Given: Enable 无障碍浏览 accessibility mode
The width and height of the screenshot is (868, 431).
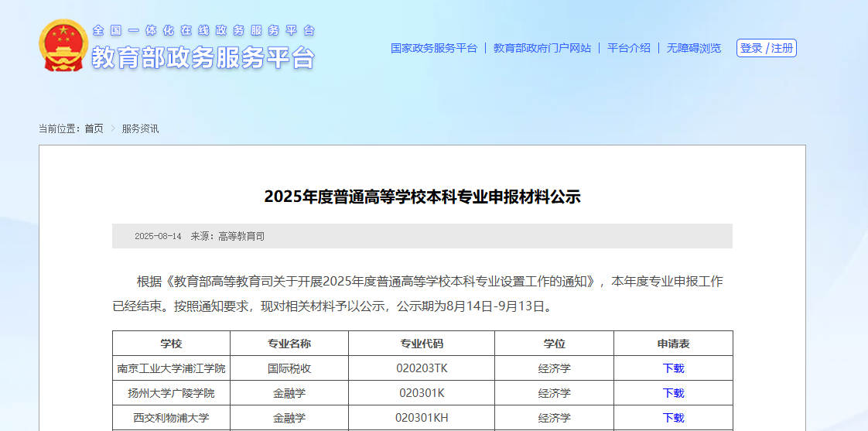Looking at the screenshot, I should [x=693, y=48].
